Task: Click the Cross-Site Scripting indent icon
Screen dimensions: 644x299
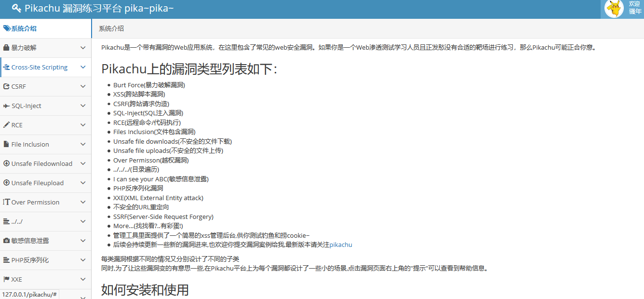Action: click(x=6, y=67)
